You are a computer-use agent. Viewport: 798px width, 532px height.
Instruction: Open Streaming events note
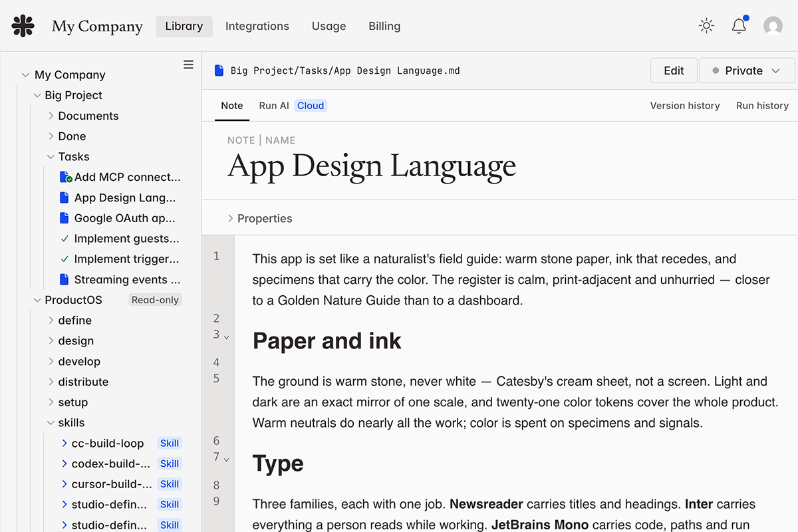(x=127, y=279)
